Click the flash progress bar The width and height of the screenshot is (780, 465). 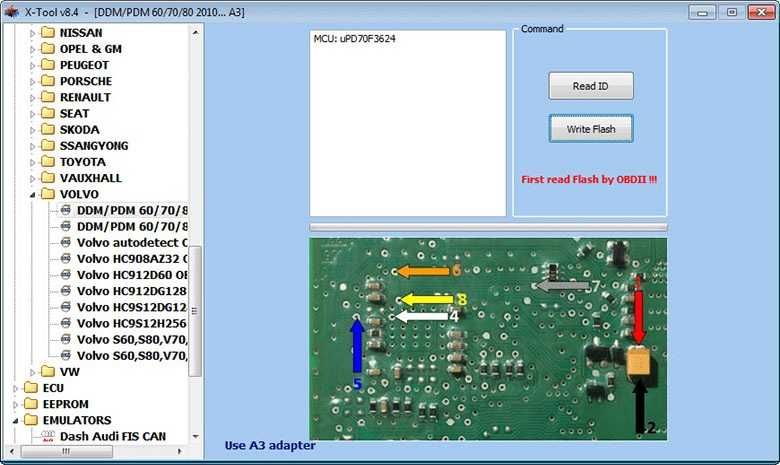tap(488, 227)
